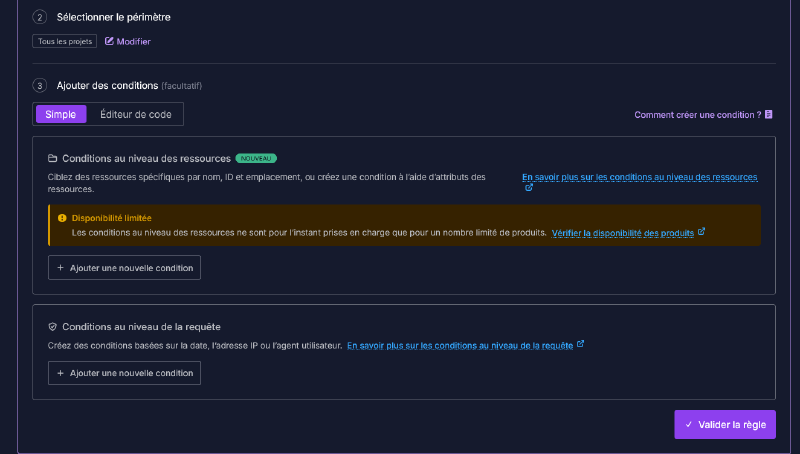Open En savoir plus sur les conditions au niveau des ressources
Image resolution: width=800 pixels, height=454 pixels.
coord(639,177)
